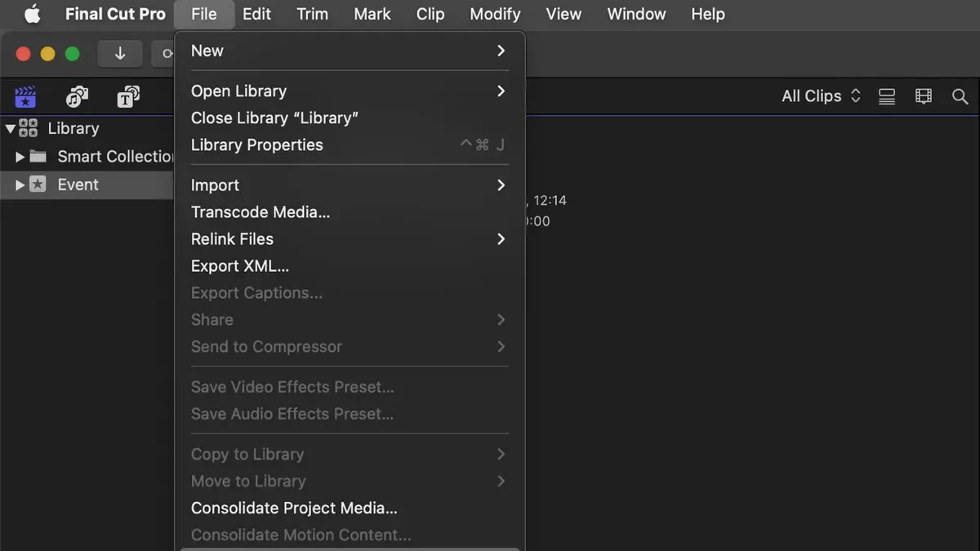Image resolution: width=980 pixels, height=551 pixels.
Task: Show the Libraries sidebar clapperboard icon
Action: pos(25,97)
